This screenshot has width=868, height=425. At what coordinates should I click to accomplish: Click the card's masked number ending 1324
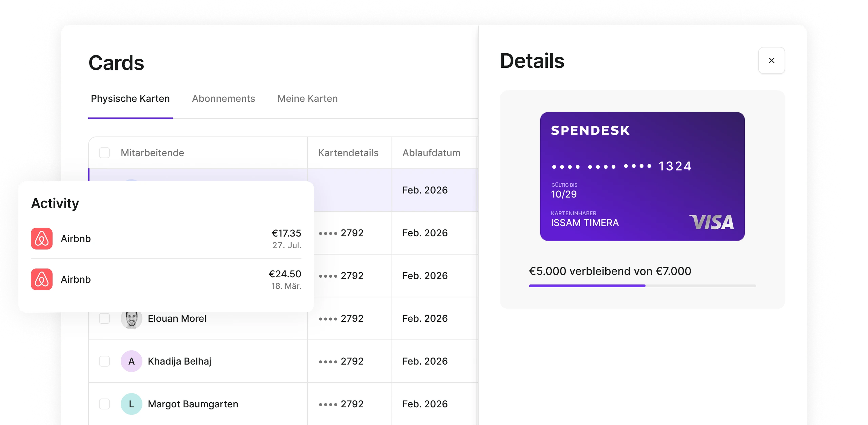[x=621, y=166]
